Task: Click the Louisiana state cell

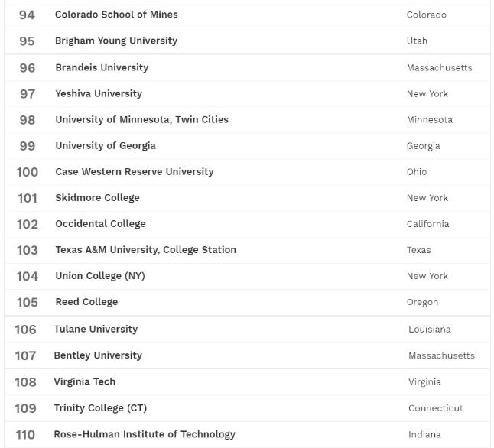Action: tap(429, 330)
